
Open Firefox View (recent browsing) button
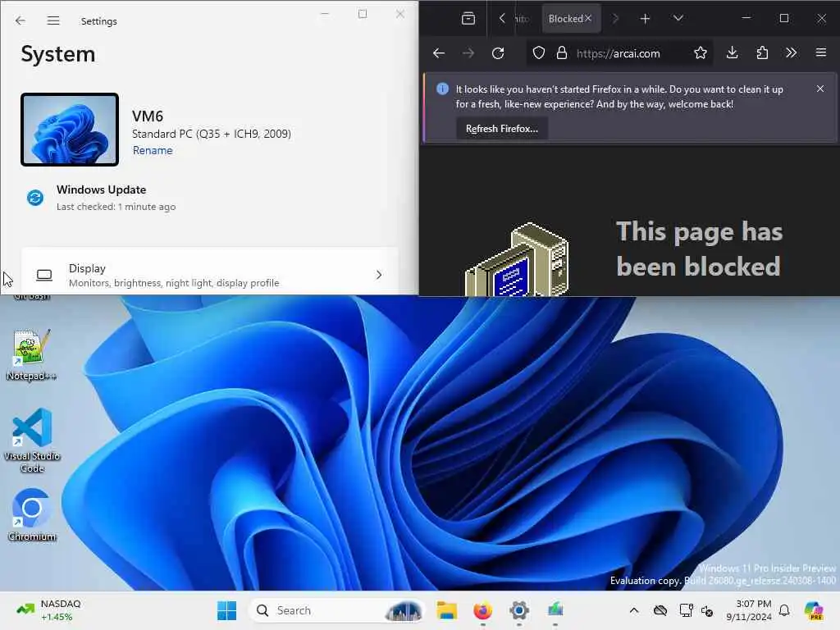coord(468,19)
